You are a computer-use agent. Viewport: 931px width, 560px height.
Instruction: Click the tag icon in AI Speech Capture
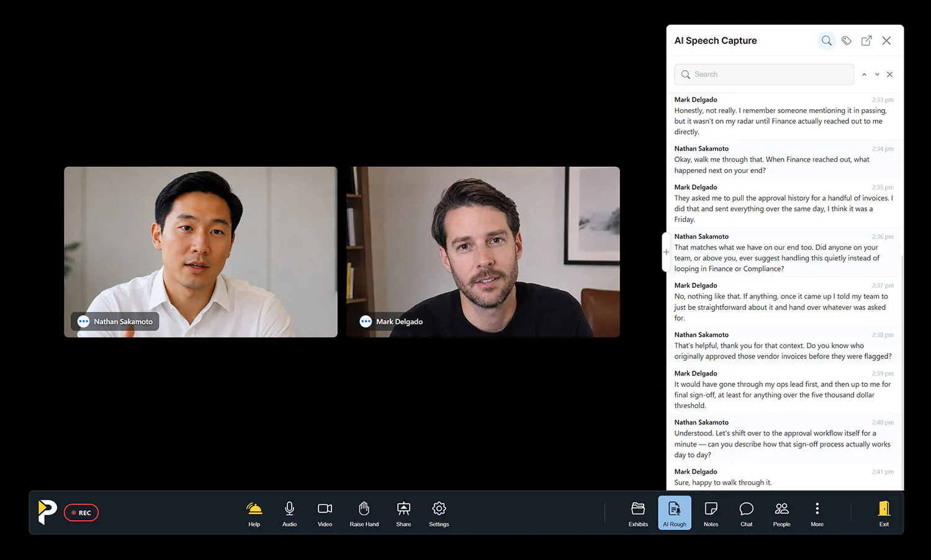pos(847,41)
